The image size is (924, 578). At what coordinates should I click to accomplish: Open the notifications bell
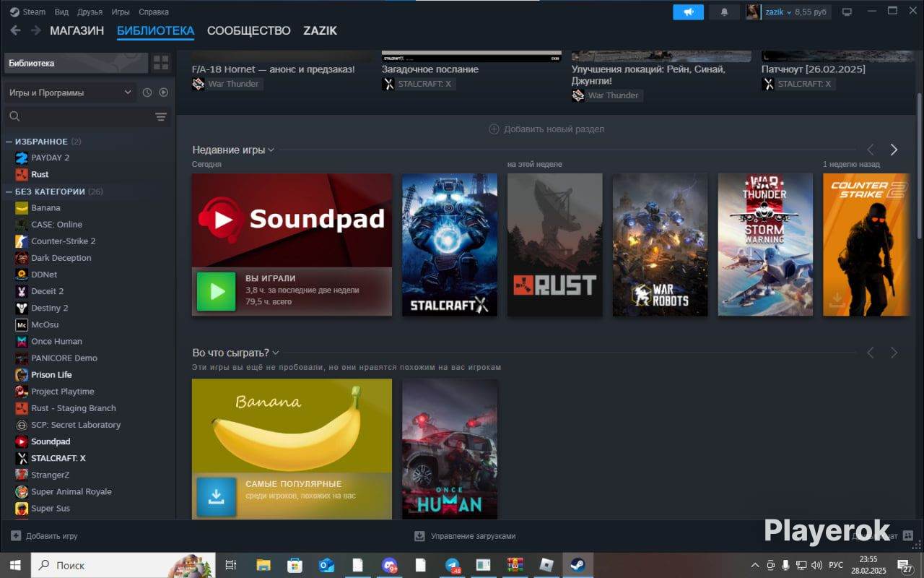(724, 12)
